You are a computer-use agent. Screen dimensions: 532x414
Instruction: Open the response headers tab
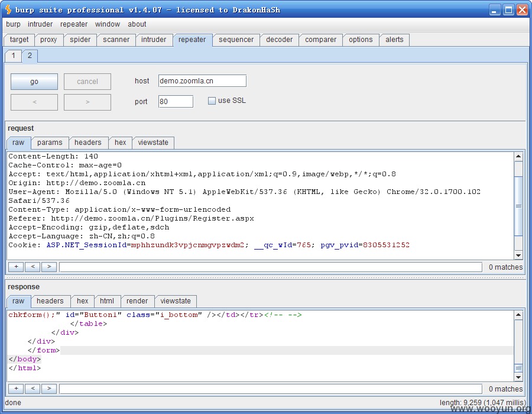pyautogui.click(x=50, y=301)
